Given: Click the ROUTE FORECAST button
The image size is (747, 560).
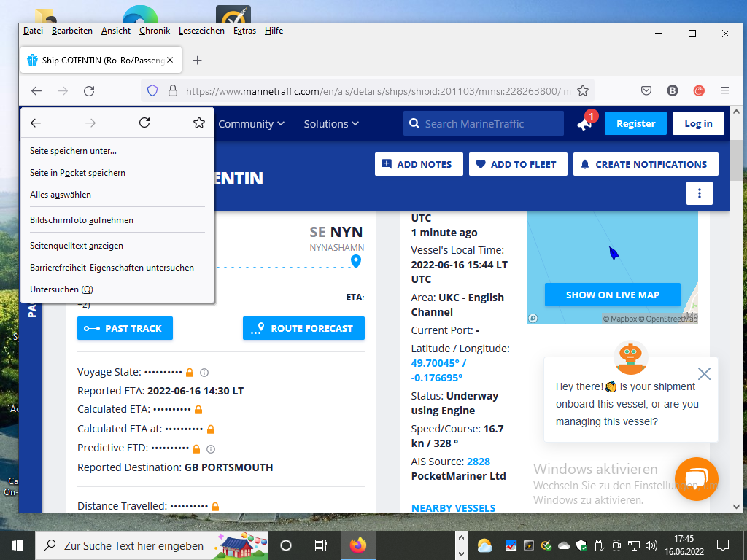Looking at the screenshot, I should (303, 328).
